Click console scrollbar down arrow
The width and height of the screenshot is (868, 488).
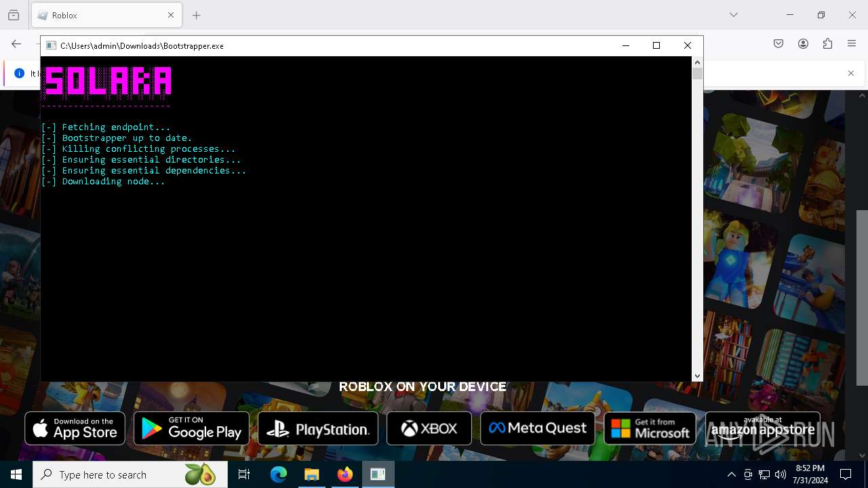[697, 375]
